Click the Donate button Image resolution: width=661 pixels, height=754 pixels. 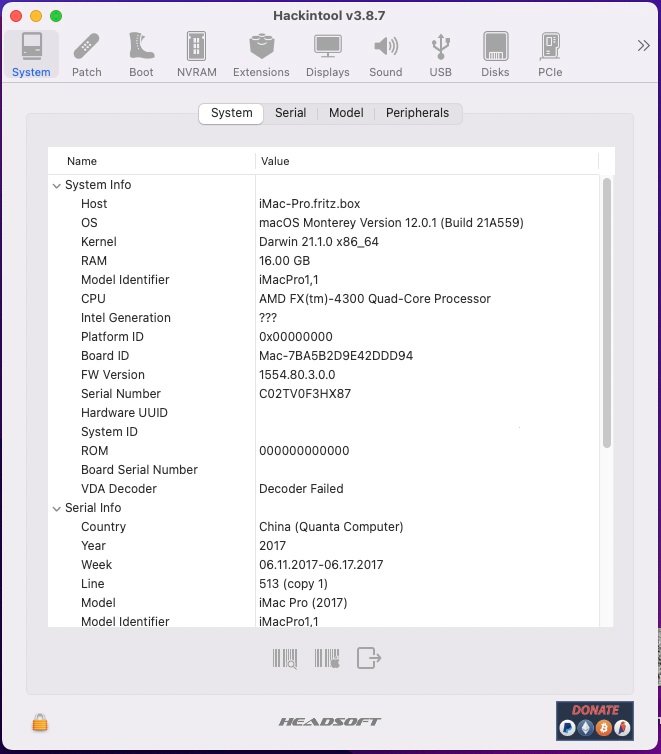tap(595, 720)
